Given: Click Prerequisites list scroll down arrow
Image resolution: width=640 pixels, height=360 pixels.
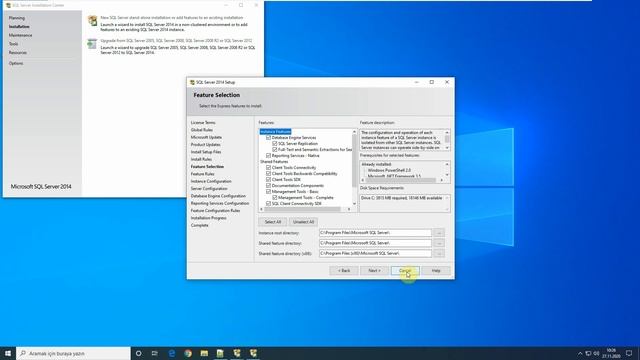Looking at the screenshot, I should (447, 175).
